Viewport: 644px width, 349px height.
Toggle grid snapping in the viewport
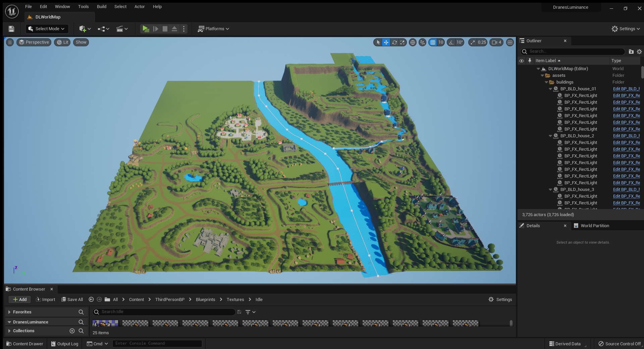[433, 42]
